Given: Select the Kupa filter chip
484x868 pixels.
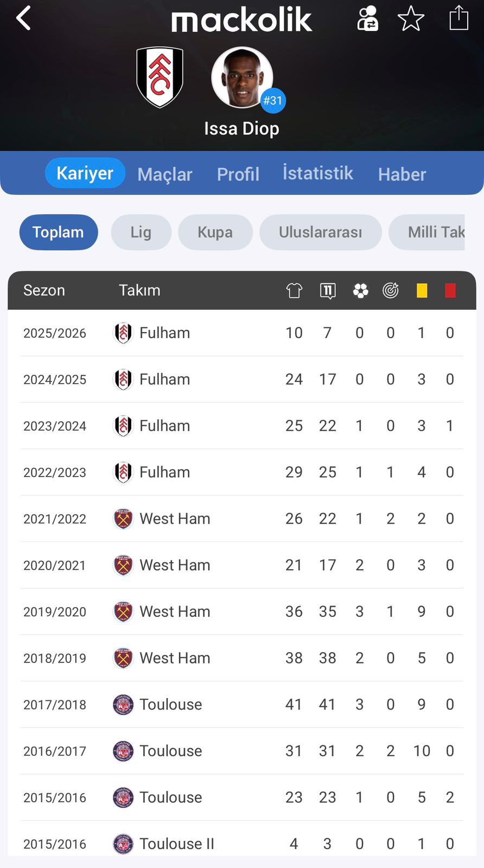Looking at the screenshot, I should click(215, 232).
